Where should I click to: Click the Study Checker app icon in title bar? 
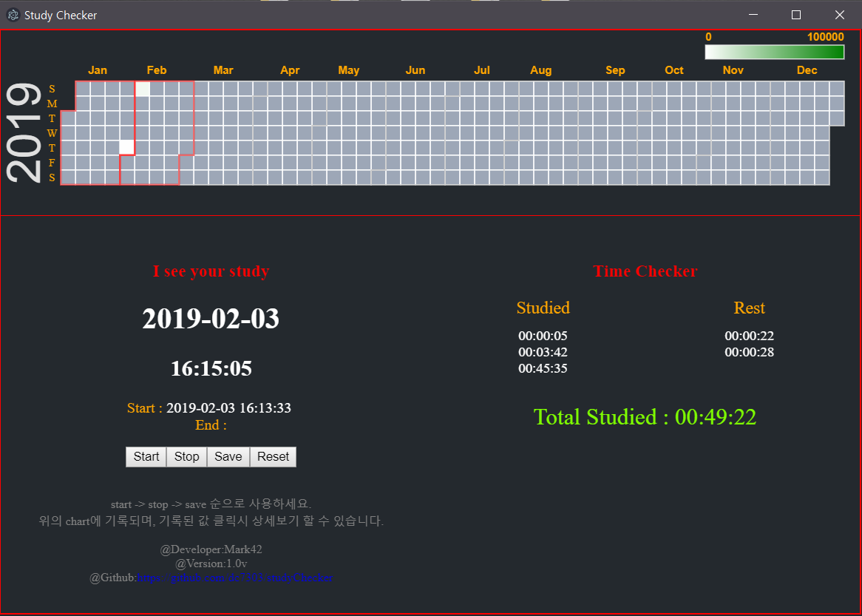point(13,15)
